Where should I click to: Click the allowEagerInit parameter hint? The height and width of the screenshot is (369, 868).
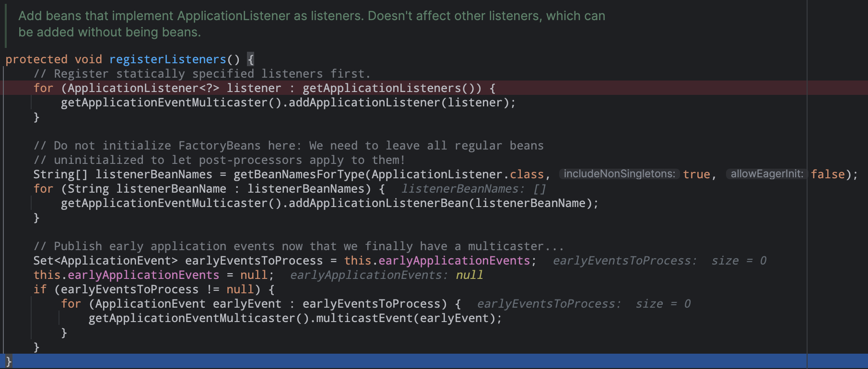pos(766,174)
